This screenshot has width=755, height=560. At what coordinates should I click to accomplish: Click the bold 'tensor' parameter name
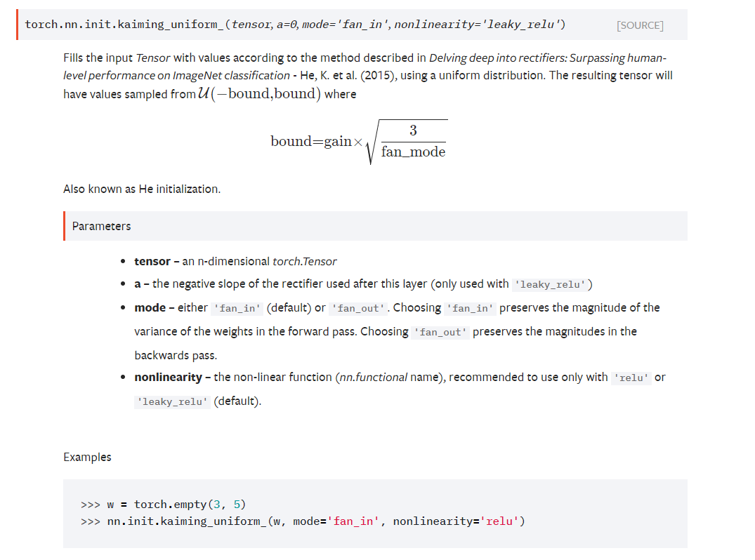tap(152, 261)
